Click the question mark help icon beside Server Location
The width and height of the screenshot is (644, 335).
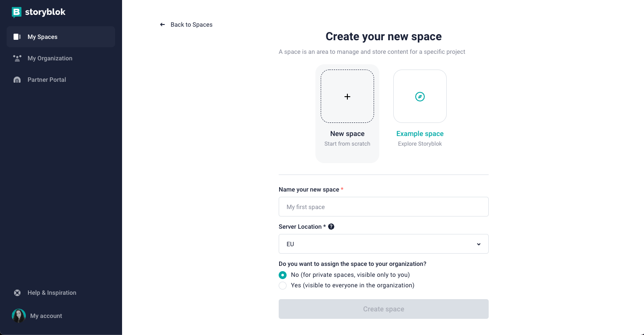[x=331, y=227]
